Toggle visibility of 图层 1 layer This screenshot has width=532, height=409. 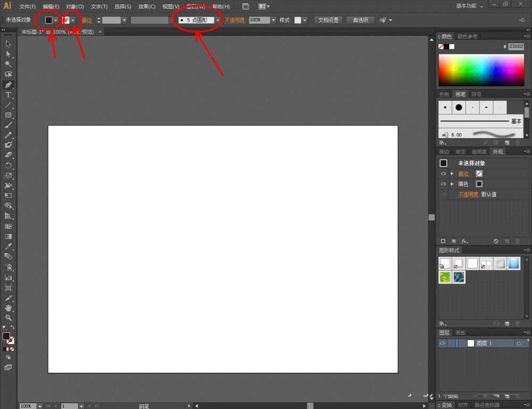click(x=442, y=343)
